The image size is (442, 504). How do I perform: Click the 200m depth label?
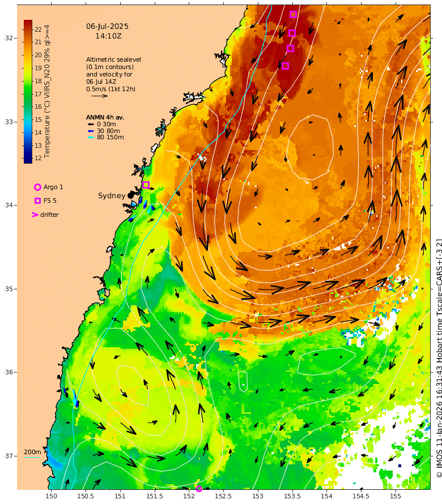pyautogui.click(x=32, y=452)
